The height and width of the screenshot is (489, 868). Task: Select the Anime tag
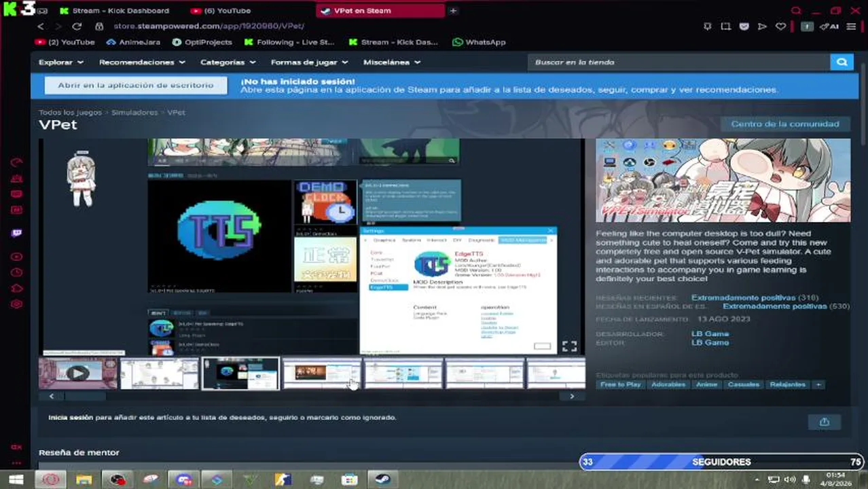point(706,384)
